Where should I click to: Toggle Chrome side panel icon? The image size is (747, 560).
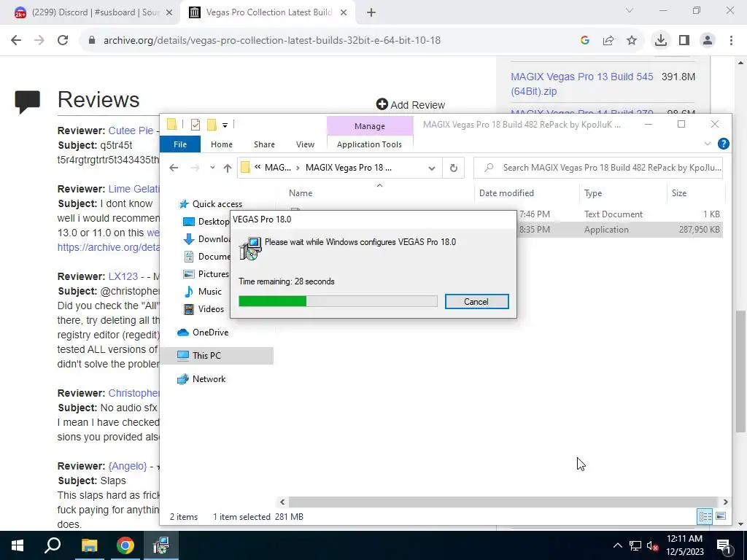pos(684,41)
